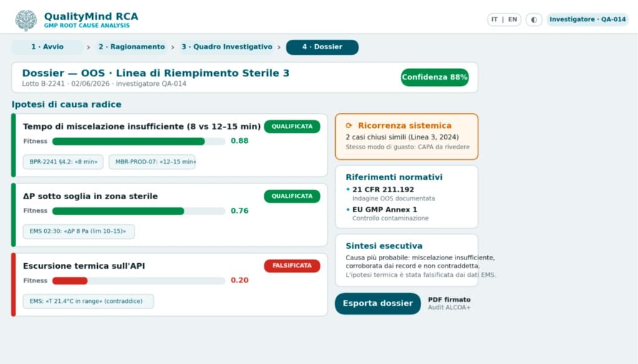Go to step 3 Quadro Investigativo
The height and width of the screenshot is (364, 638).
(x=227, y=47)
